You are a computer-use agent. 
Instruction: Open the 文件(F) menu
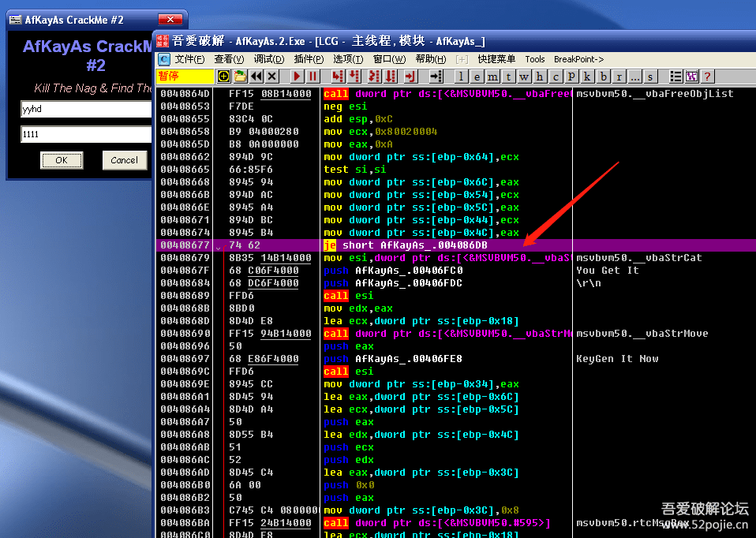point(189,59)
